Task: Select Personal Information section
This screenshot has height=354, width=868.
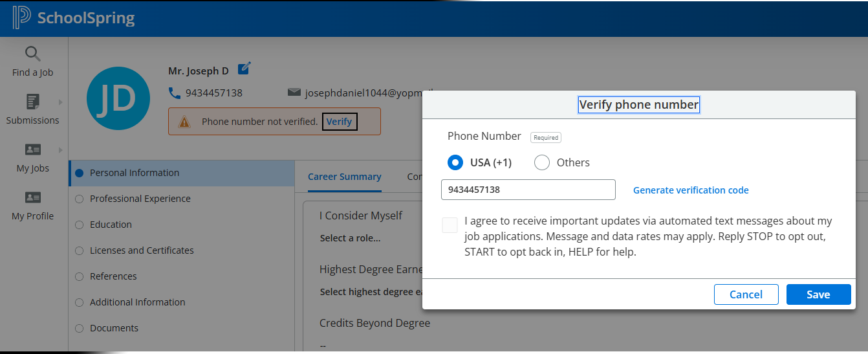Action: click(182, 173)
